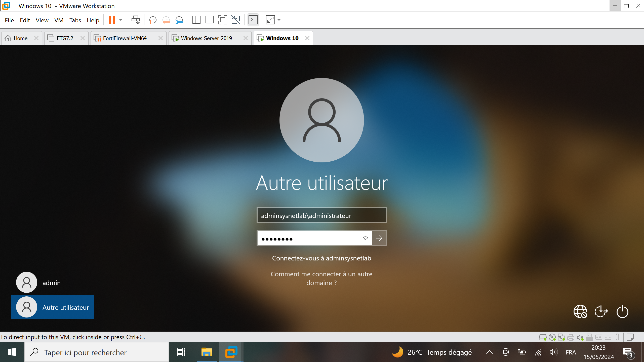The height and width of the screenshot is (362, 644).
Task: Click the sound card status icon
Action: tap(580, 337)
